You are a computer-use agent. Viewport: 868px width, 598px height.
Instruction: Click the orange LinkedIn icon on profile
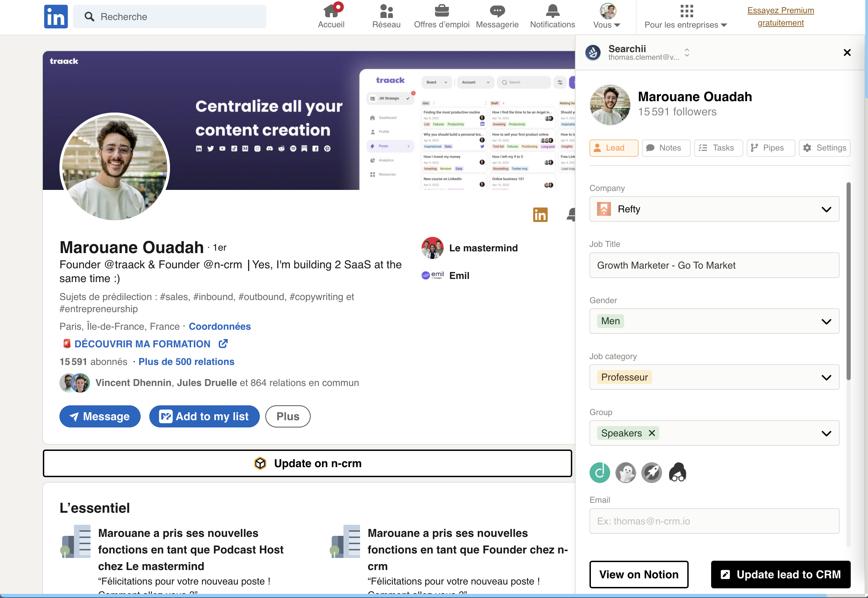tap(540, 215)
